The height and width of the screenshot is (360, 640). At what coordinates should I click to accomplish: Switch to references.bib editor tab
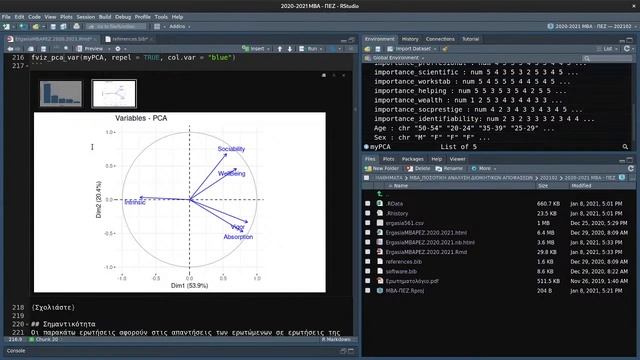pyautogui.click(x=129, y=39)
